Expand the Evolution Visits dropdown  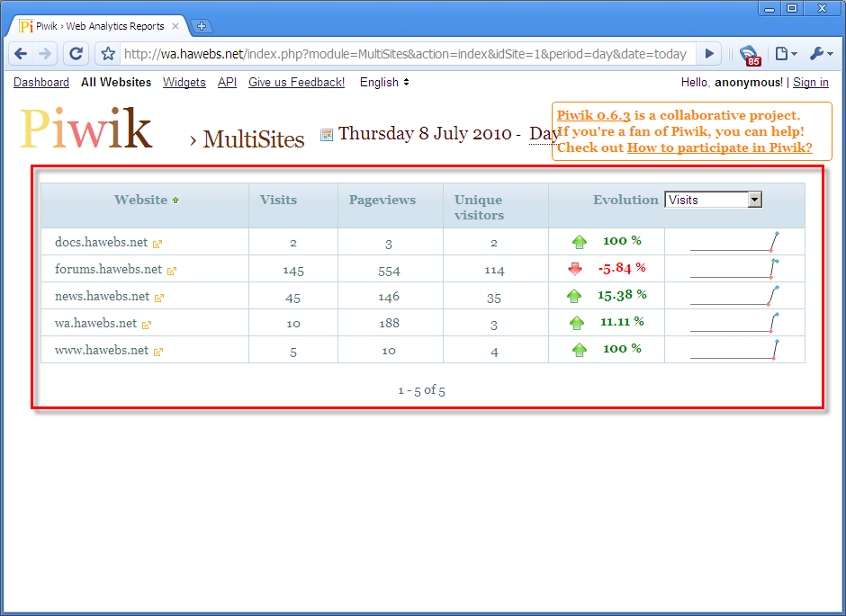[x=754, y=200]
